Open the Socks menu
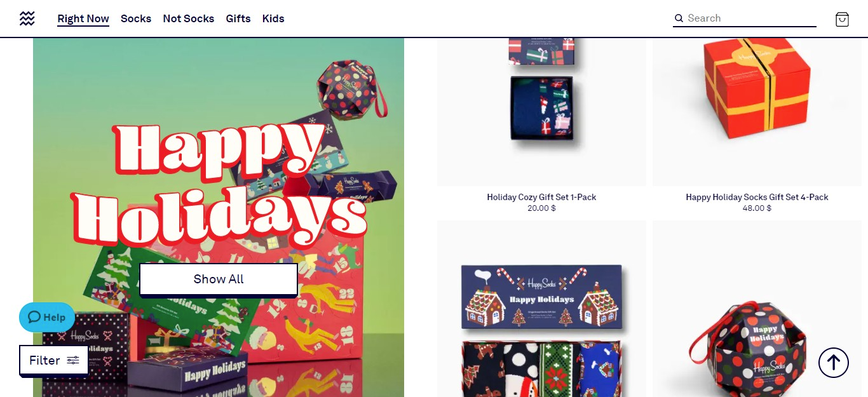The width and height of the screenshot is (868, 397). point(136,19)
